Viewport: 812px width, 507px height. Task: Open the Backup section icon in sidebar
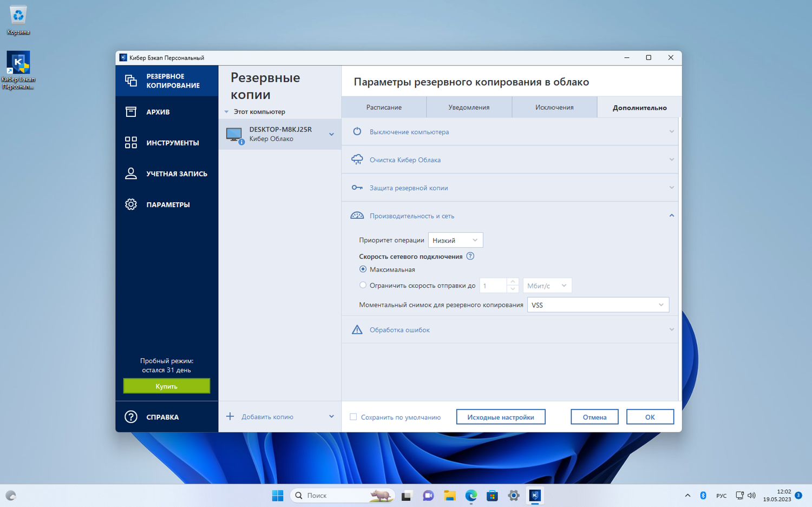pos(131,81)
